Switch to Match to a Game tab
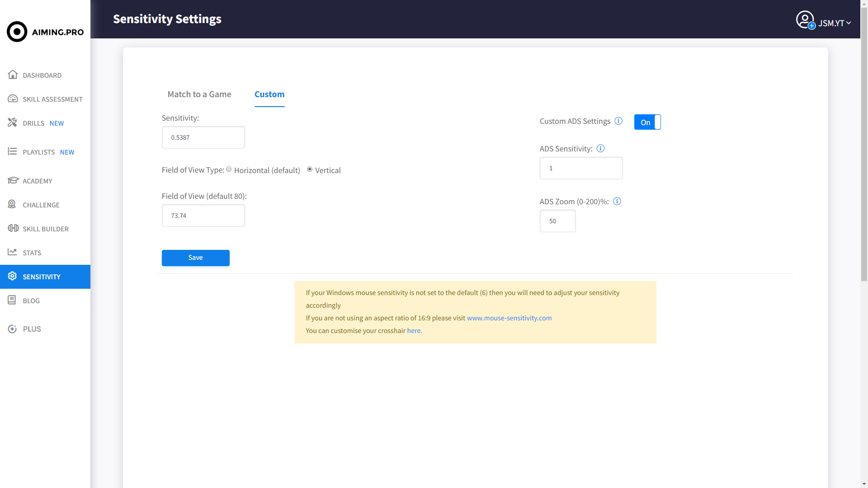868x488 pixels. pyautogui.click(x=199, y=94)
